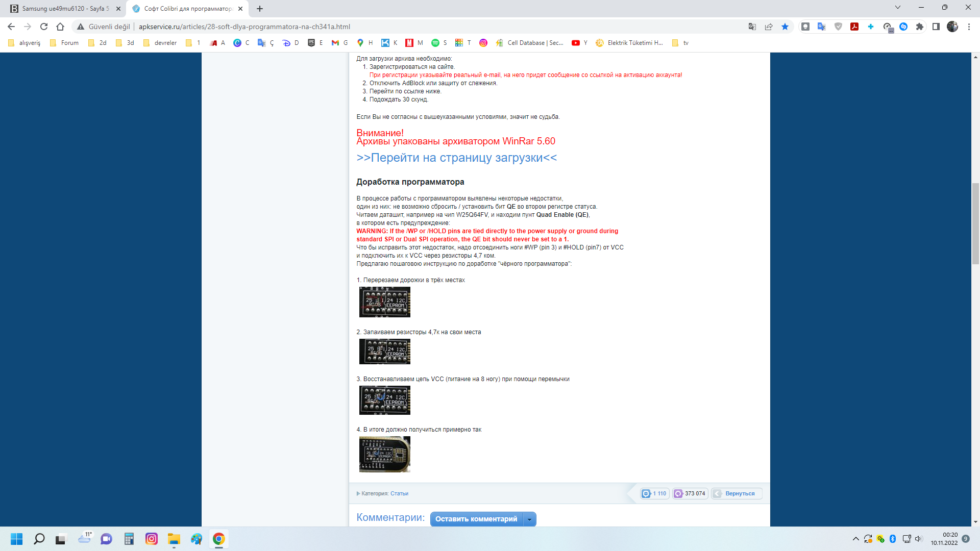Click the page vertical scrollbar thumb
The image size is (980, 551).
[975, 223]
